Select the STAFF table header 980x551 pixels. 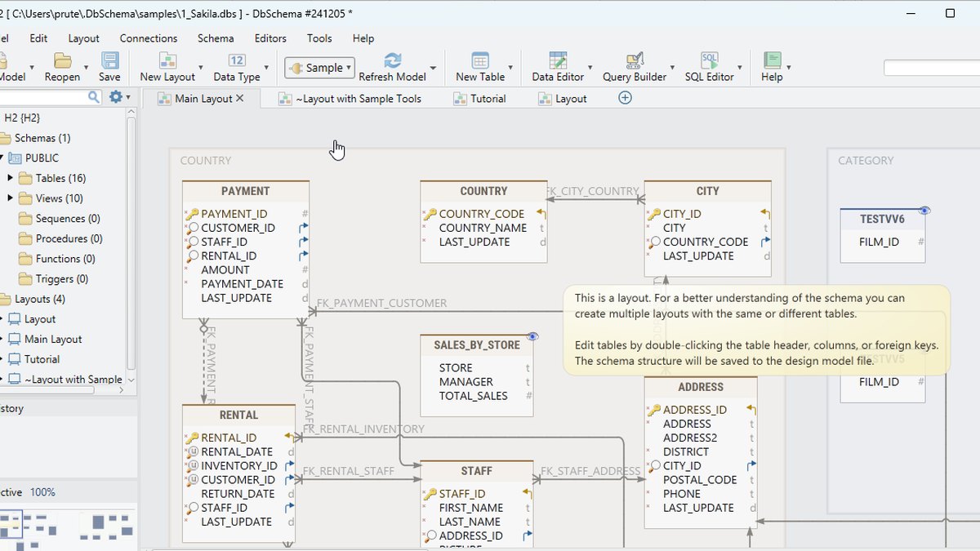[x=476, y=471]
